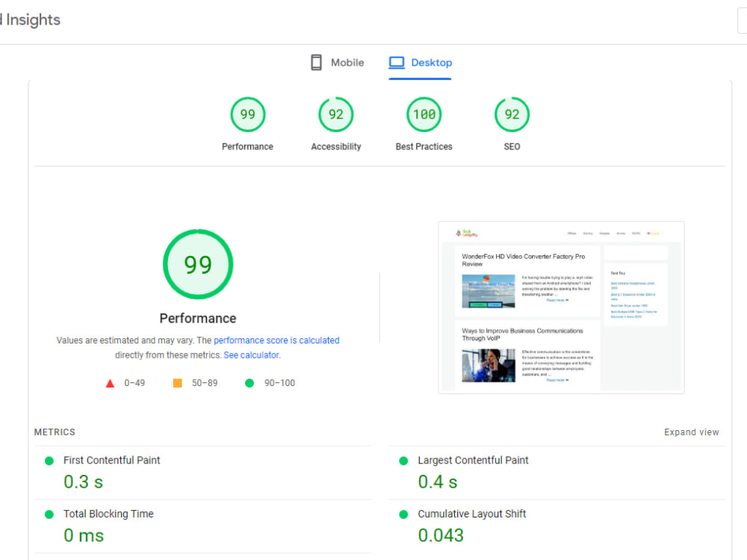Image resolution: width=747 pixels, height=560 pixels.
Task: Click the Cumulative Layout Shift label
Action: (x=471, y=514)
